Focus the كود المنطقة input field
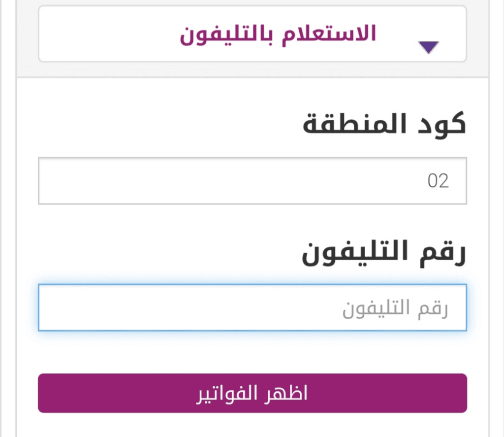The height and width of the screenshot is (437, 504). (252, 181)
